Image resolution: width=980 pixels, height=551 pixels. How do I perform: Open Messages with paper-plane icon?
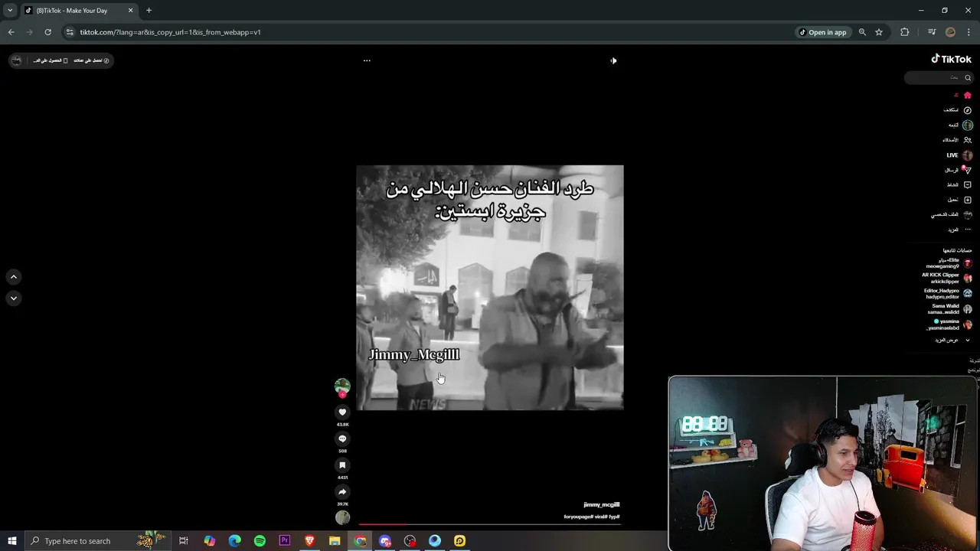click(x=959, y=170)
